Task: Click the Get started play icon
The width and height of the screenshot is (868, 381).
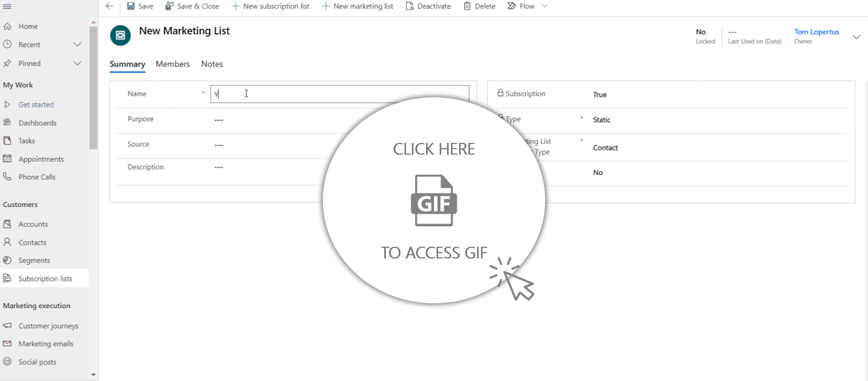Action: (7, 105)
